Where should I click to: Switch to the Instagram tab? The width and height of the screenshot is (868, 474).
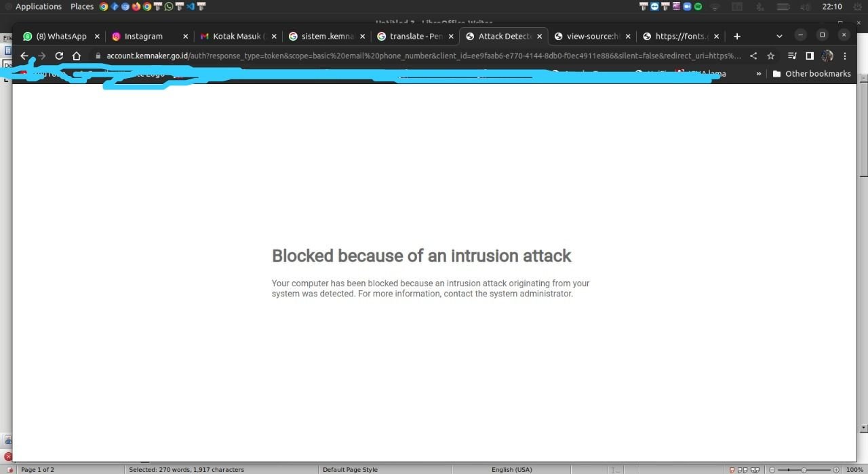tap(143, 36)
